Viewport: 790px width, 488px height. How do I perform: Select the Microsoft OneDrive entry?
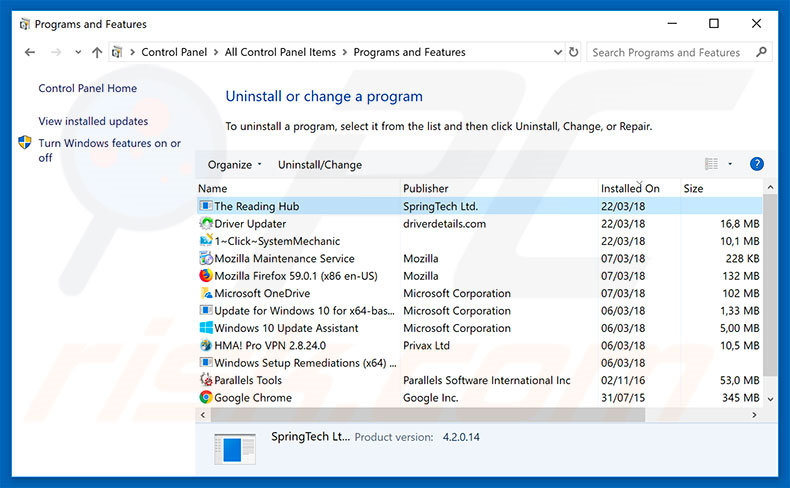tap(262, 293)
